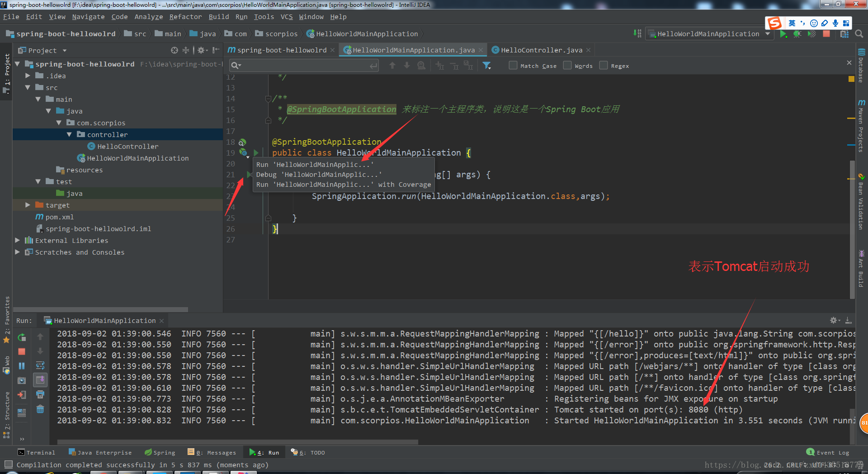Click the Make Project build icon
Screen dimensions: 868x474
[x=637, y=33]
